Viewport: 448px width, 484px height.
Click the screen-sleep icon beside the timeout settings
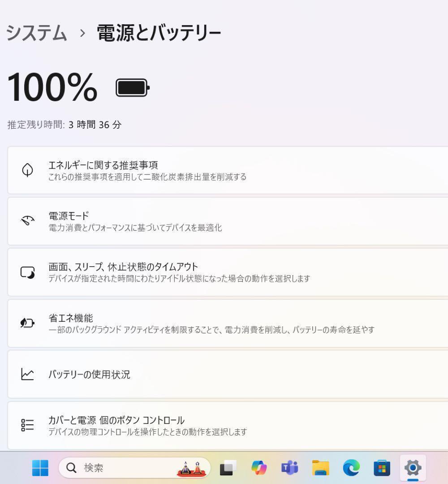click(x=27, y=272)
